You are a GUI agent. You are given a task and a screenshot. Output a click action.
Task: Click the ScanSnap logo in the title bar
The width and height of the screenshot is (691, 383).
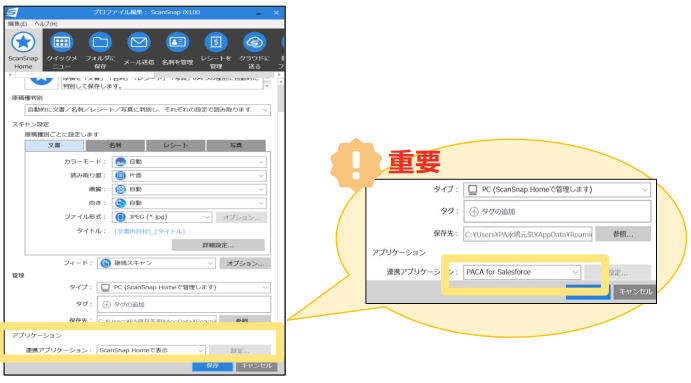click(12, 12)
